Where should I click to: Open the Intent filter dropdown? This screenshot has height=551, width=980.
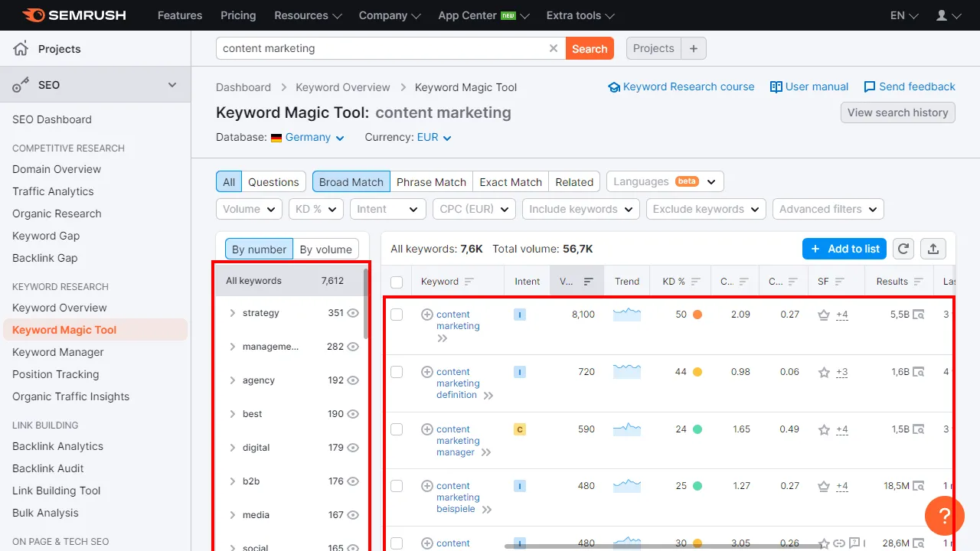pos(388,209)
